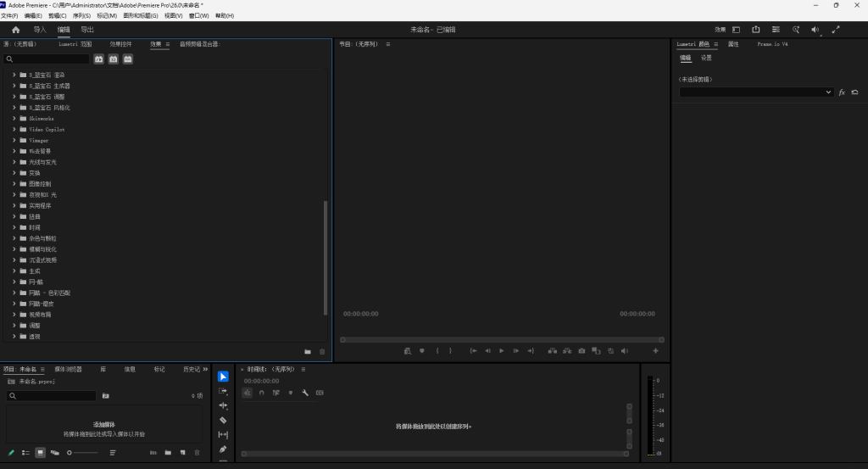Switch to the Frame.io V4 tab
The image size is (868, 469).
tap(772, 44)
